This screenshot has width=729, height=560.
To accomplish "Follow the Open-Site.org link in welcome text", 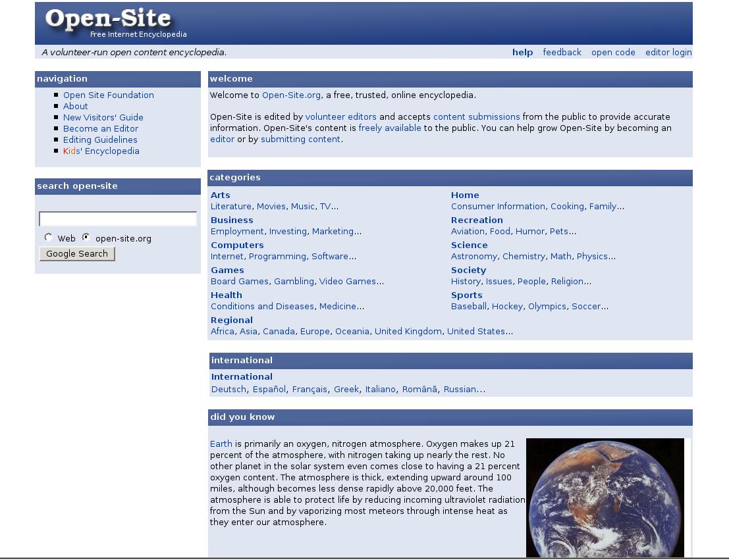I will point(291,95).
